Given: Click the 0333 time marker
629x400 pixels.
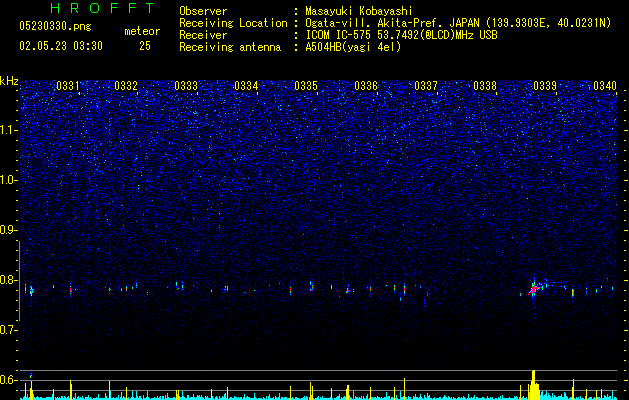Looking at the screenshot, I should click(x=186, y=86).
